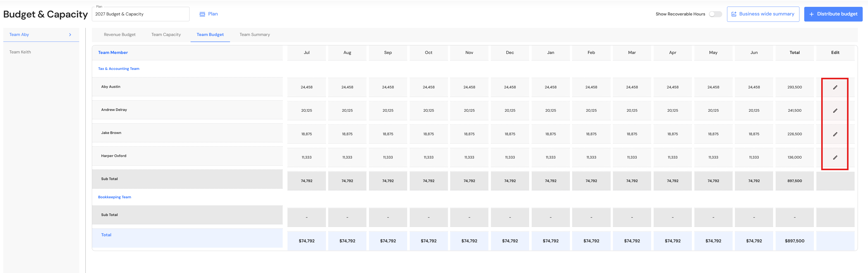Screen dimensions: 868x273
Task: Expand Team Aby chevron arrow
Action: (70, 35)
